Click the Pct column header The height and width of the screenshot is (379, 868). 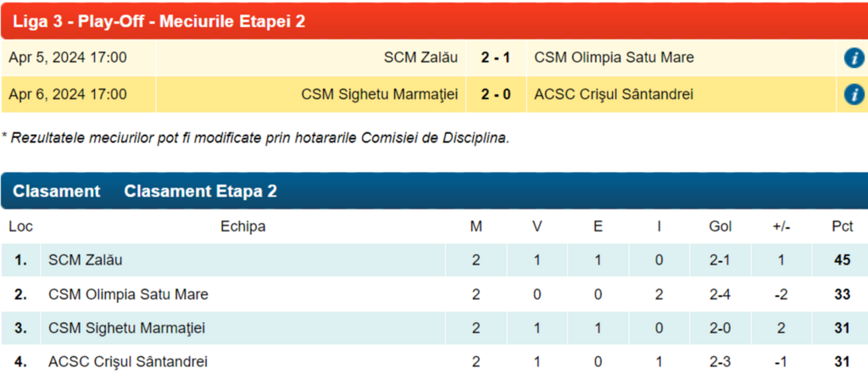(x=842, y=226)
